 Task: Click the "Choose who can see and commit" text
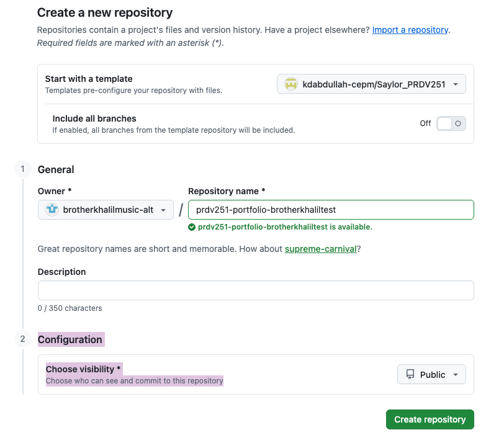pos(134,381)
